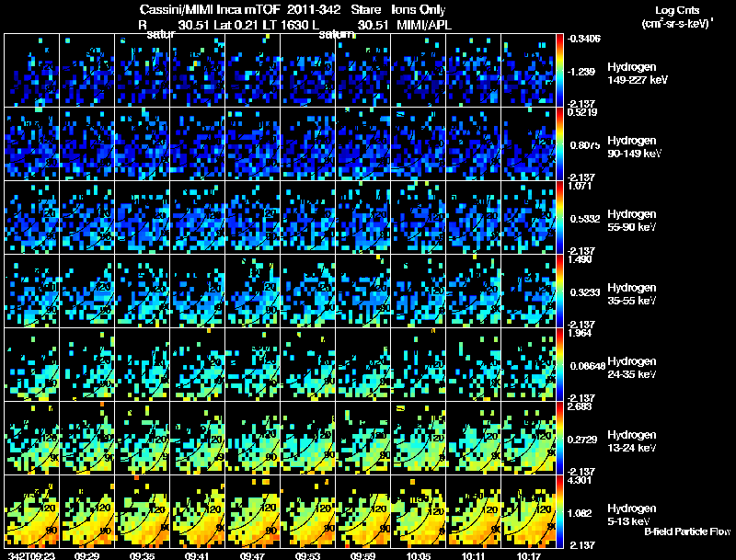Click the 09:41 time label
736x560 pixels.
[x=197, y=555]
